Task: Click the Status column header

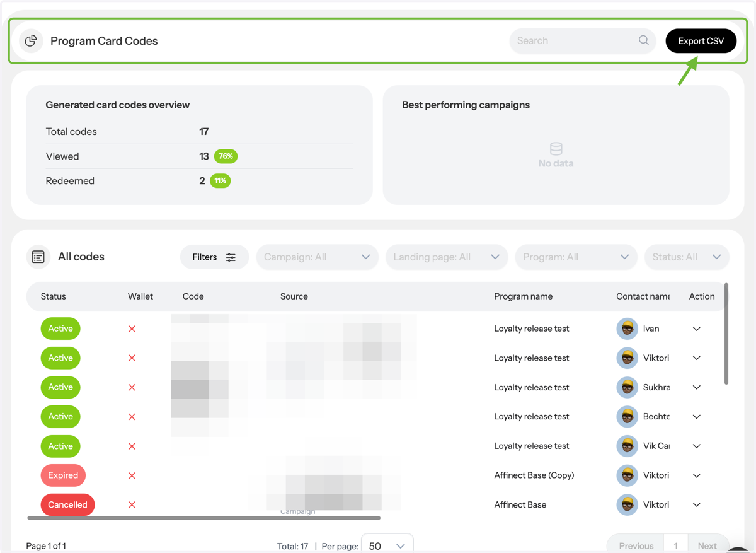Action: [54, 296]
